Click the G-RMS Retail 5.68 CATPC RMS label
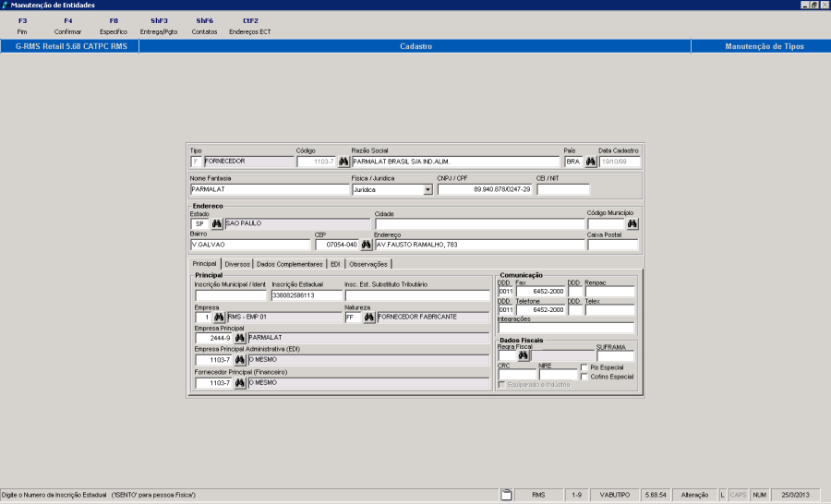 coord(71,46)
